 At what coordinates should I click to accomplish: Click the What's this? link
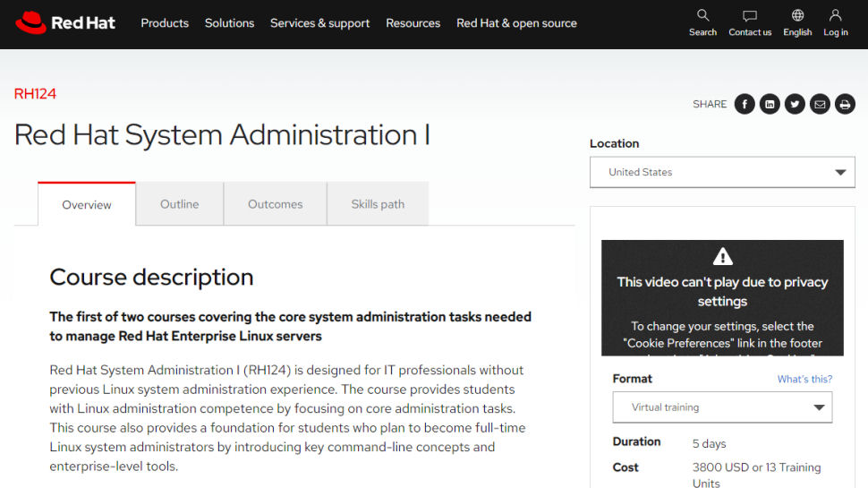[804, 379]
